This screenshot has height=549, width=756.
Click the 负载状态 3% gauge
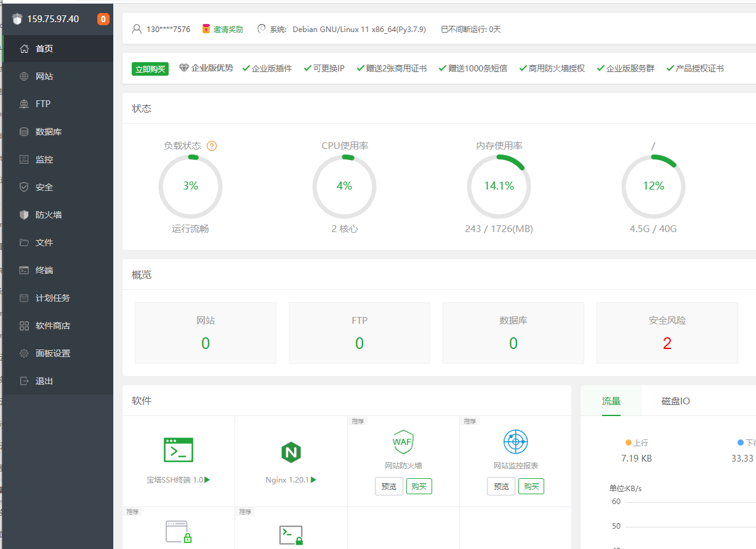[x=190, y=186]
